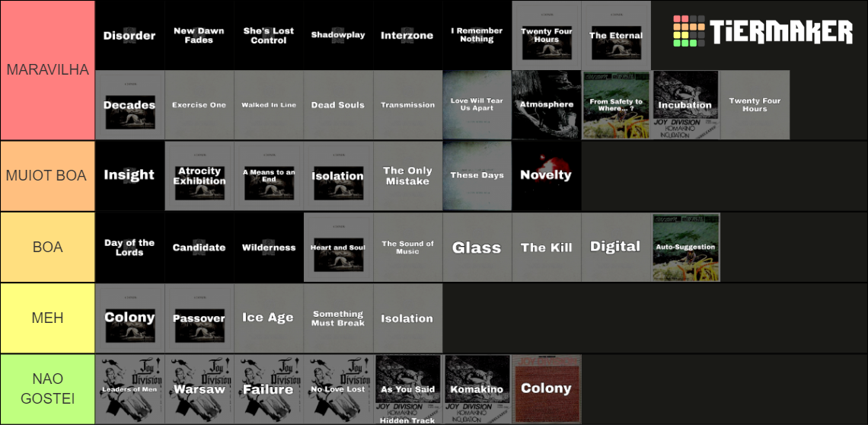Choose the Walked In Line tile
Image resolution: width=868 pixels, height=425 pixels.
[x=269, y=104]
